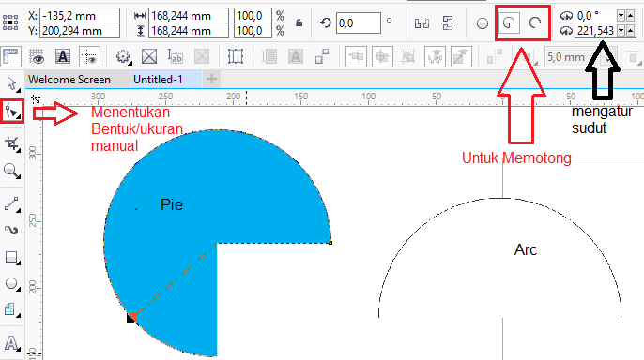Click the Mirror vertically icon
644x360 pixels.
(448, 23)
